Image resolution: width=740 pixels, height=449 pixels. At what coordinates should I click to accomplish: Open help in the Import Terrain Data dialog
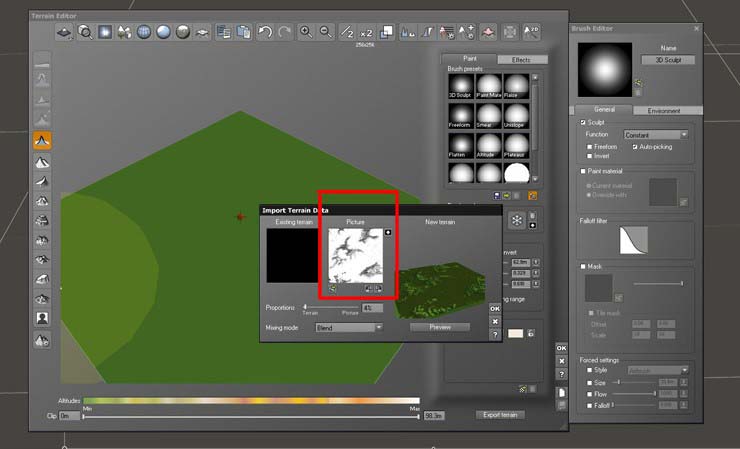pyautogui.click(x=495, y=335)
